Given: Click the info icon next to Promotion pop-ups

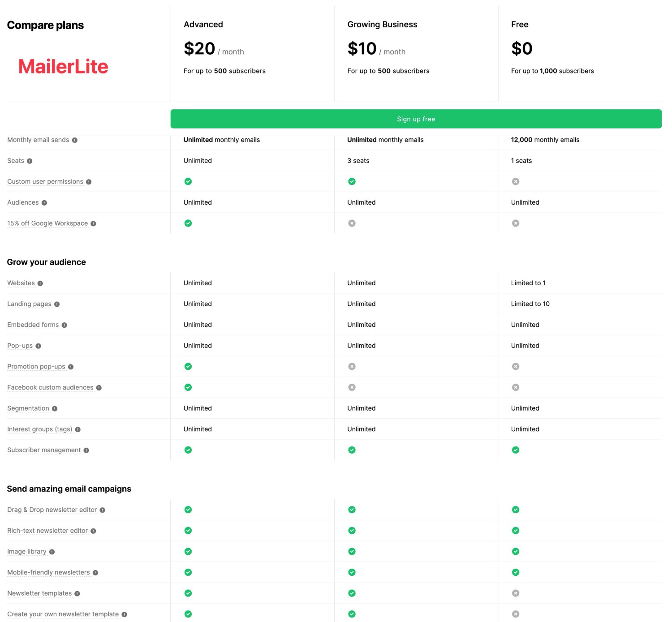Looking at the screenshot, I should (71, 367).
